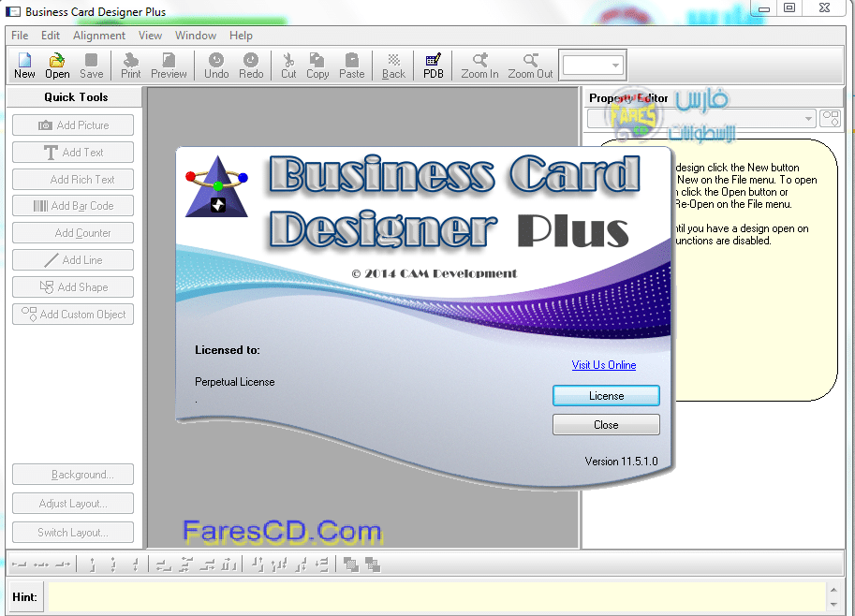The image size is (855, 616).
Task: Click the Send to Back overlapping squares icon
Action: point(373,565)
